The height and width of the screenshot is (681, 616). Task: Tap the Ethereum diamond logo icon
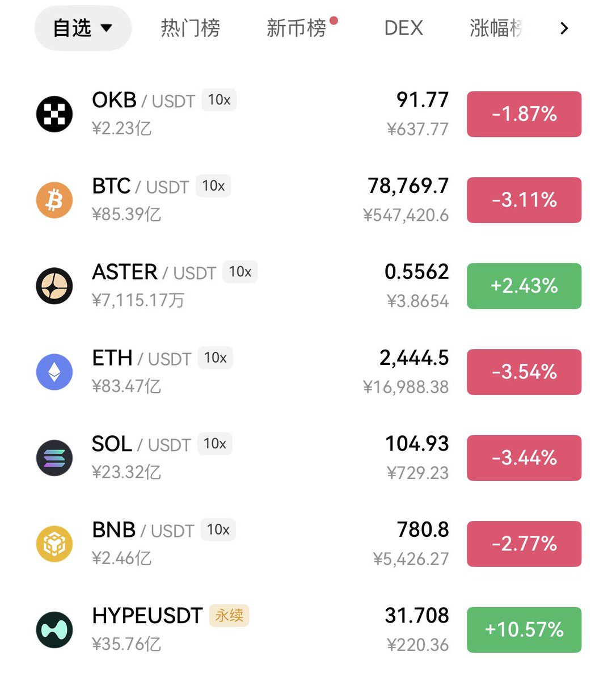pyautogui.click(x=54, y=372)
